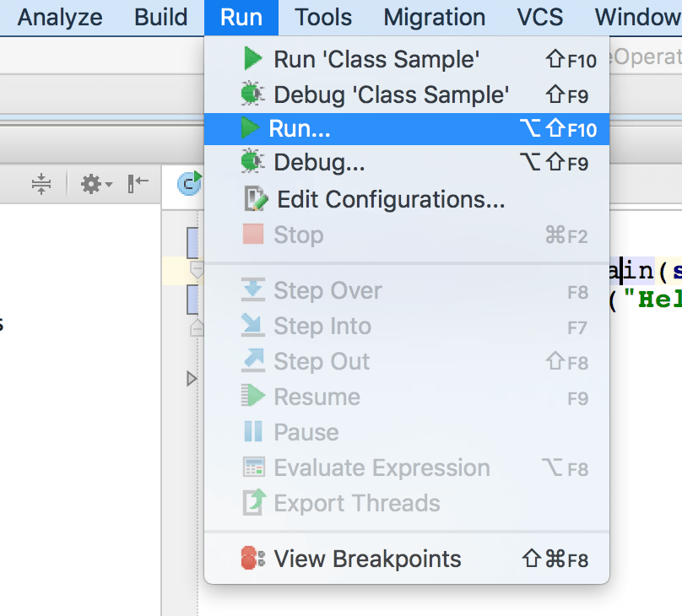
Task: Click the green Run 'Class Sample' icon
Action: tap(252, 59)
